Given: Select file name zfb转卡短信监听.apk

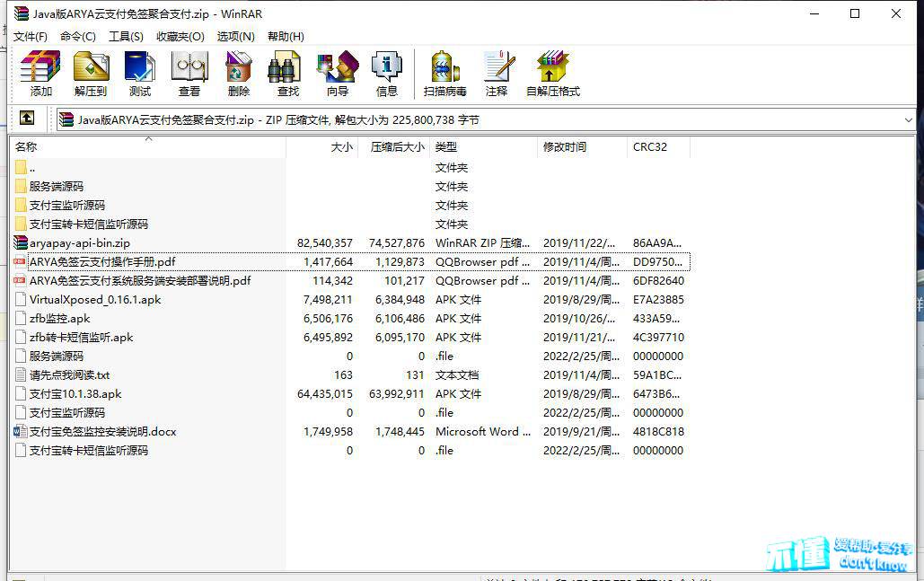Looking at the screenshot, I should (x=82, y=337).
